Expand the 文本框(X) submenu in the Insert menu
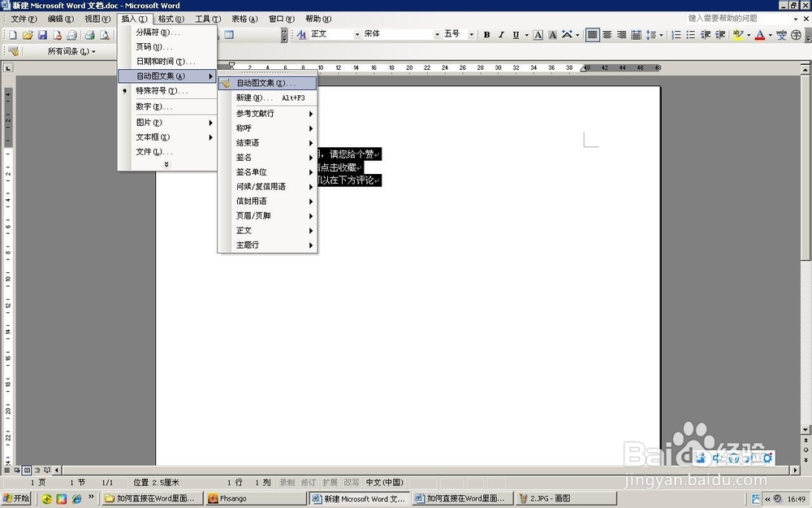The height and width of the screenshot is (508, 812). pos(166,137)
